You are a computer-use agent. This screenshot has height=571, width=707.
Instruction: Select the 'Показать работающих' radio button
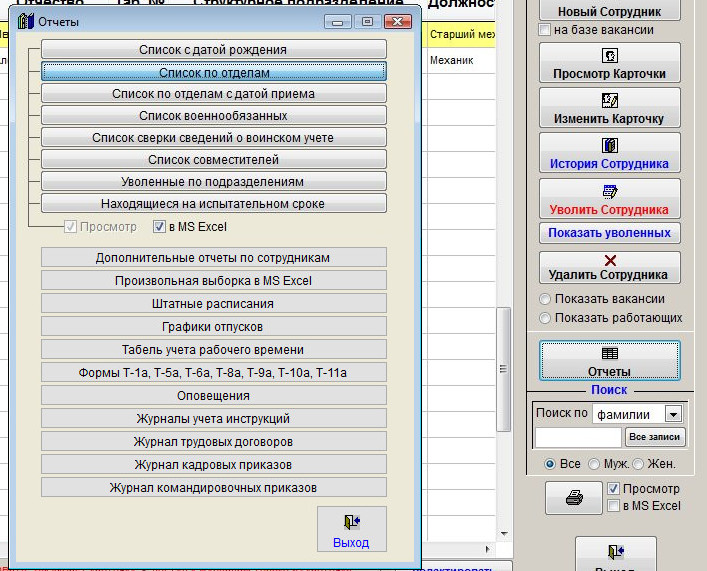[x=545, y=318]
